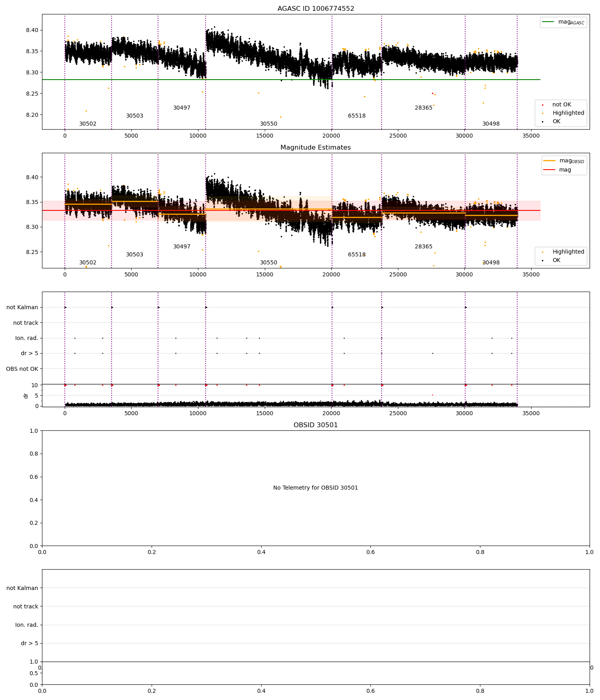
Task: Click OBSID label 30498 in the AGASC plot
Action: coord(491,124)
